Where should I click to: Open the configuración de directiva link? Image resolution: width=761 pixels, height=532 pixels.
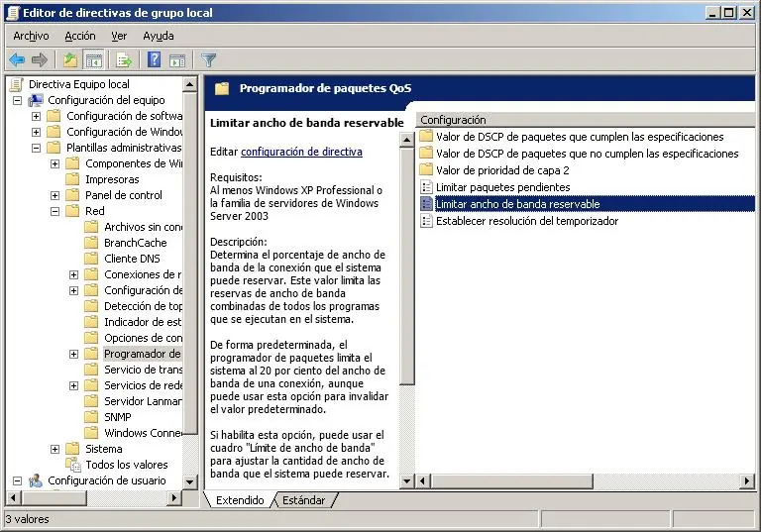point(301,152)
